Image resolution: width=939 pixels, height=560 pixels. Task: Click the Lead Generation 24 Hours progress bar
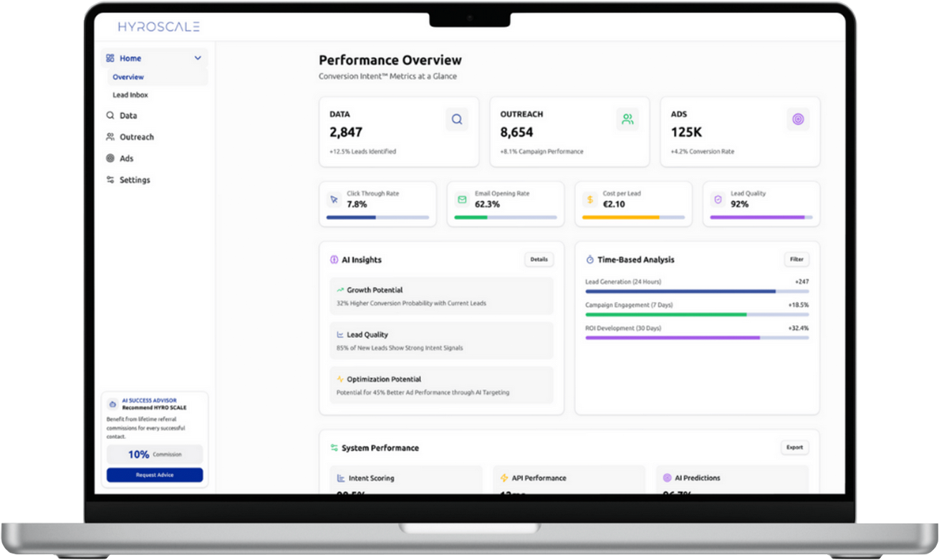pyautogui.click(x=696, y=291)
